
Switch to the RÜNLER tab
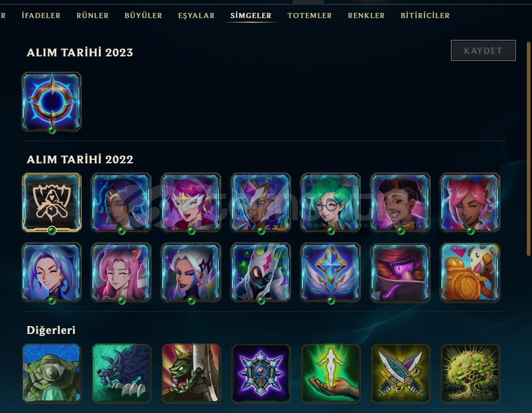point(92,16)
